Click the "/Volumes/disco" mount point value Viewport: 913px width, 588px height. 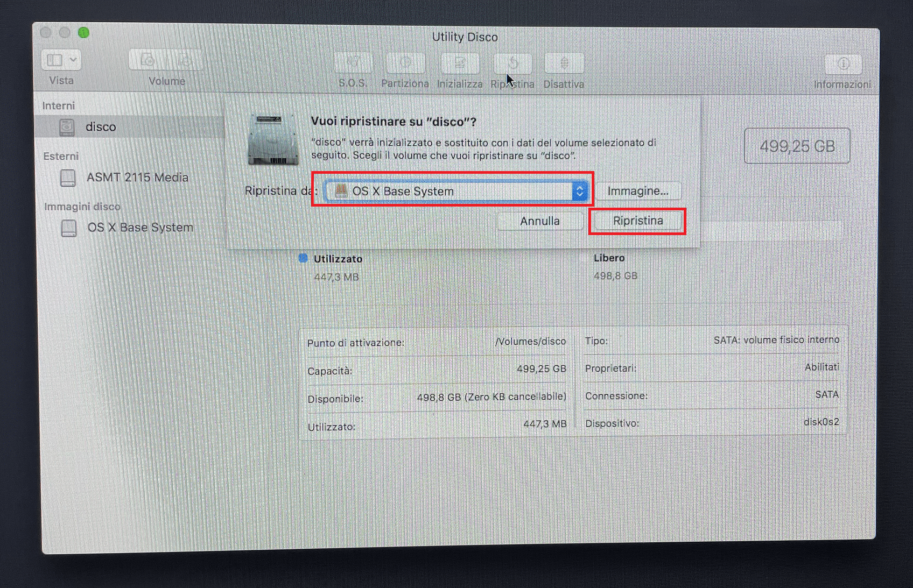(530, 342)
